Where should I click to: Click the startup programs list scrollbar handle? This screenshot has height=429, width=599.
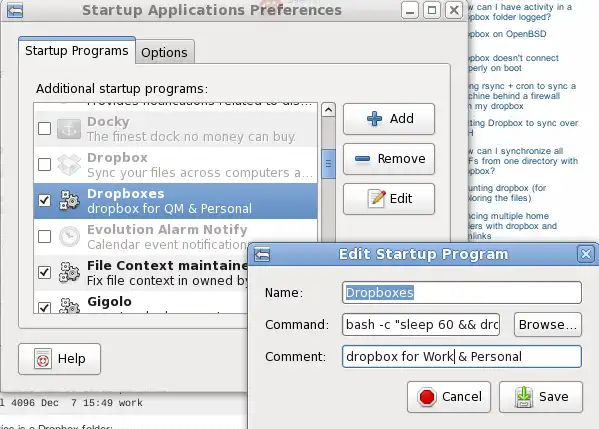pos(328,164)
